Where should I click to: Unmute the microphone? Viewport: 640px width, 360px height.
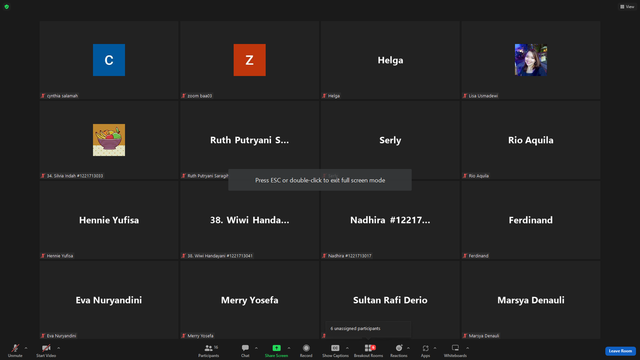(15, 350)
